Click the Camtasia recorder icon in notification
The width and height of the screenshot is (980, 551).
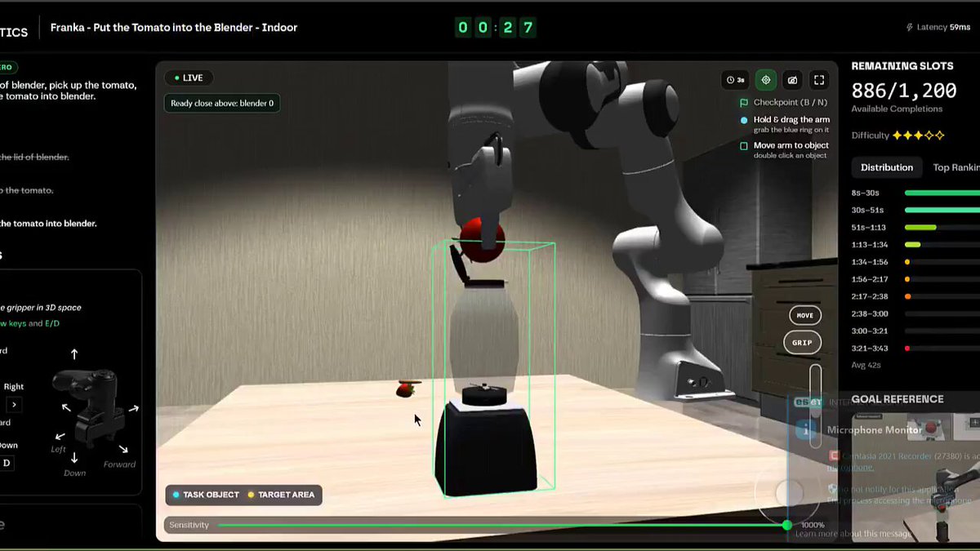834,455
